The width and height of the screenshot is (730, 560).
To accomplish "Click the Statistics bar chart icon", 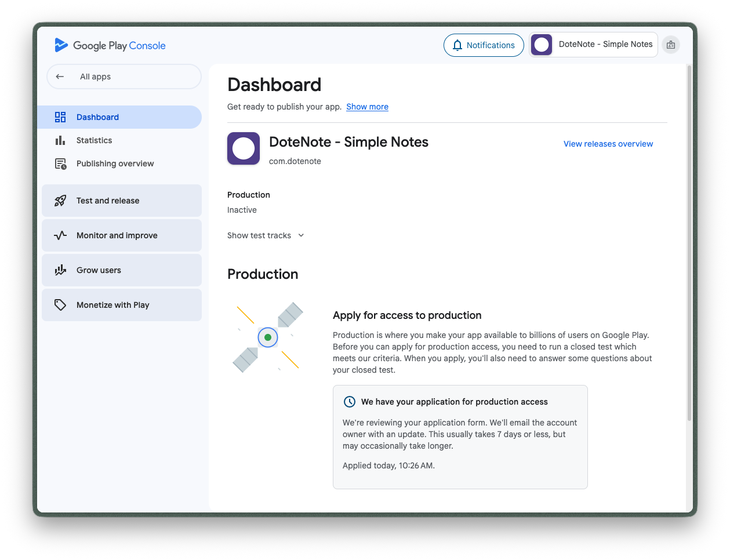I will [60, 140].
